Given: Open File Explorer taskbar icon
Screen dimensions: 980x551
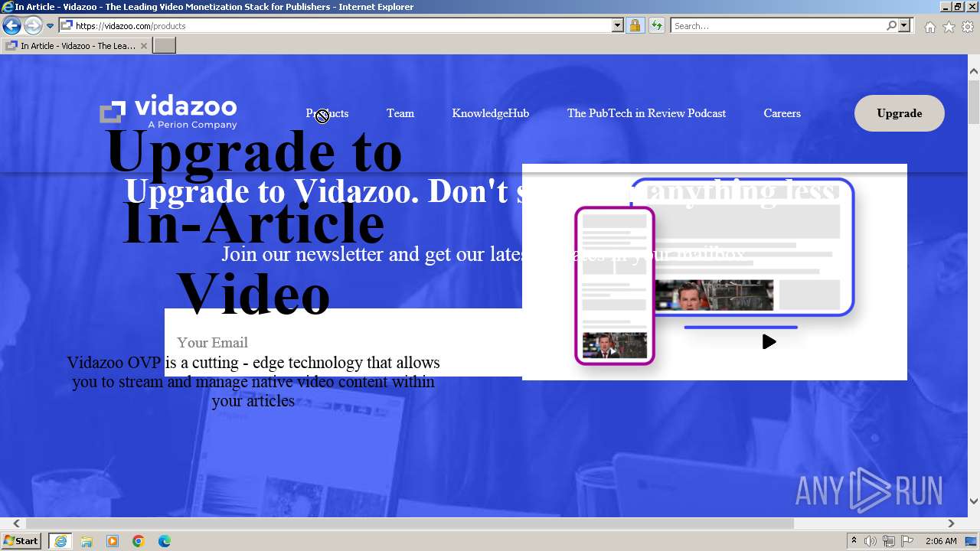Looking at the screenshot, I should (87, 541).
